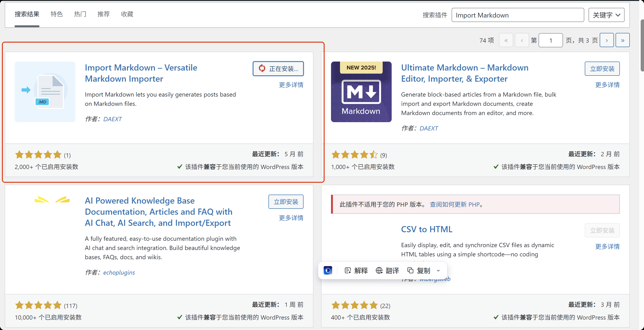This screenshot has height=330, width=644.
Task: Open the 收藏 favorites tab
Action: [127, 14]
